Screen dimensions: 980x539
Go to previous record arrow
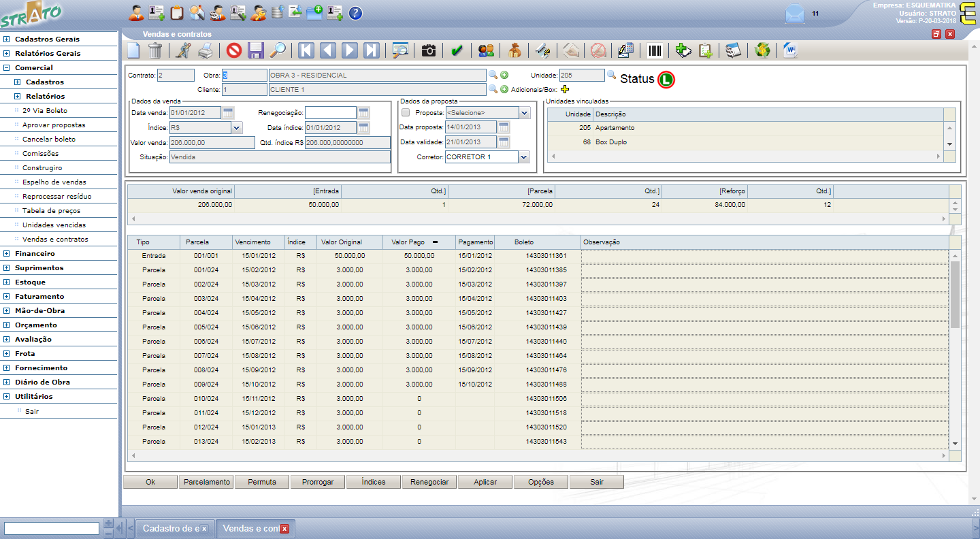coord(328,50)
